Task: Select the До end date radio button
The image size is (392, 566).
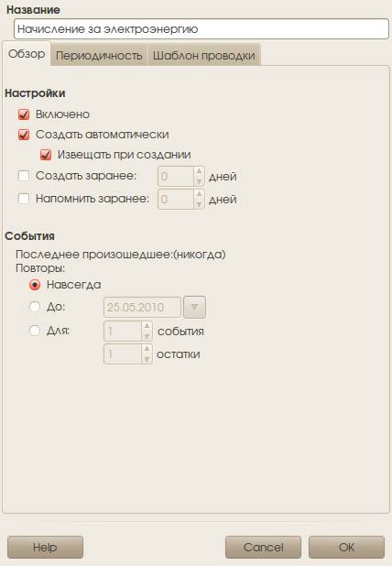Action: tap(35, 307)
